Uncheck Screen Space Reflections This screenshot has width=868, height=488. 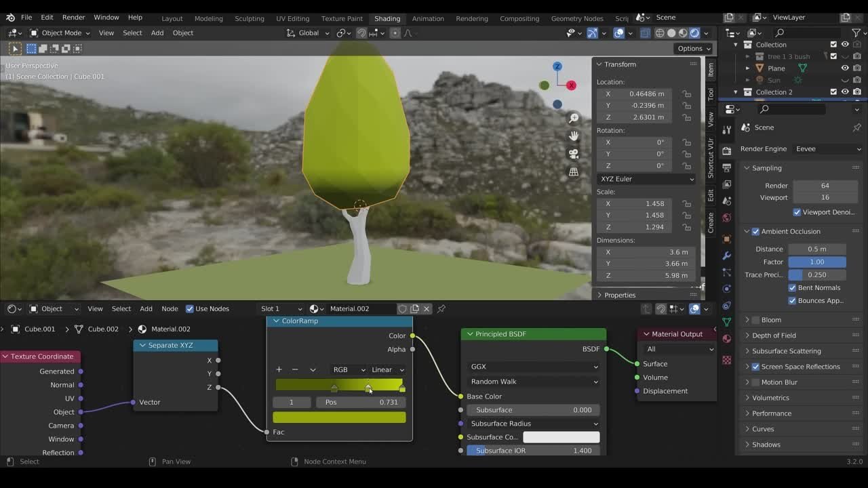pyautogui.click(x=755, y=366)
